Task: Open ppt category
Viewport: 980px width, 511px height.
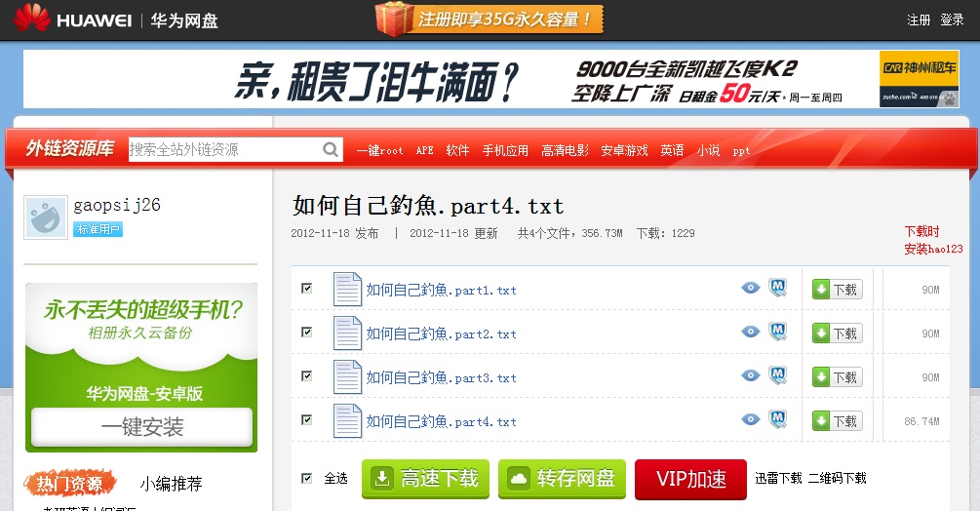Action: point(741,151)
